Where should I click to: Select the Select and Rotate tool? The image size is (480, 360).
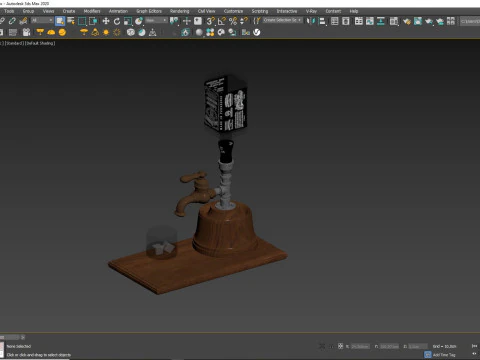pos(117,21)
